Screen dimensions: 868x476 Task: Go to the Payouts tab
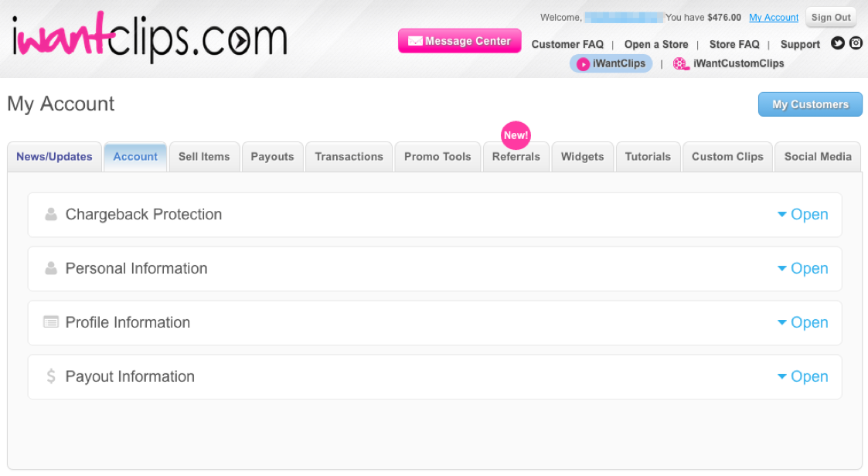(x=272, y=157)
